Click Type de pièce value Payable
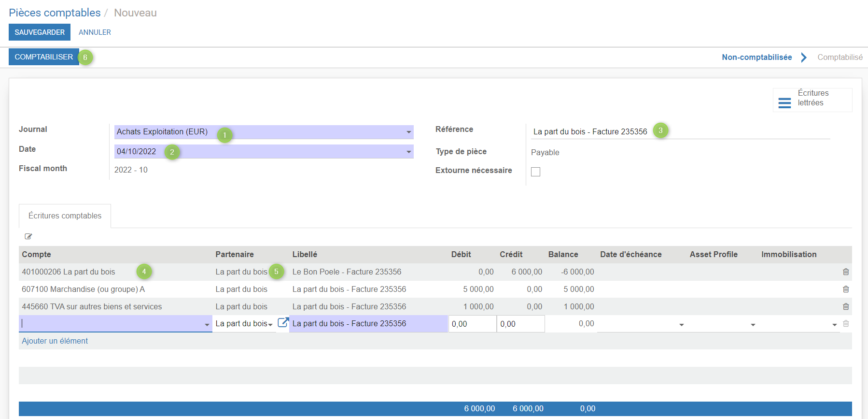The width and height of the screenshot is (868, 419). tap(545, 152)
